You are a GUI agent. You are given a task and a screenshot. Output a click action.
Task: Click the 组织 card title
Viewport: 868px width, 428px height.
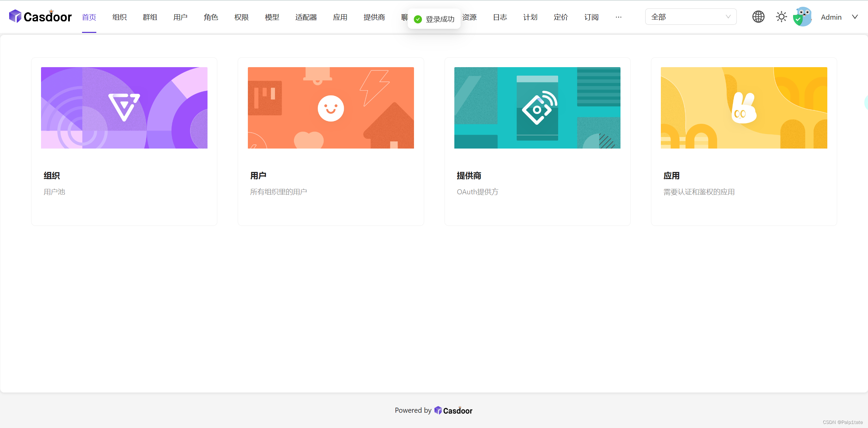(x=52, y=176)
